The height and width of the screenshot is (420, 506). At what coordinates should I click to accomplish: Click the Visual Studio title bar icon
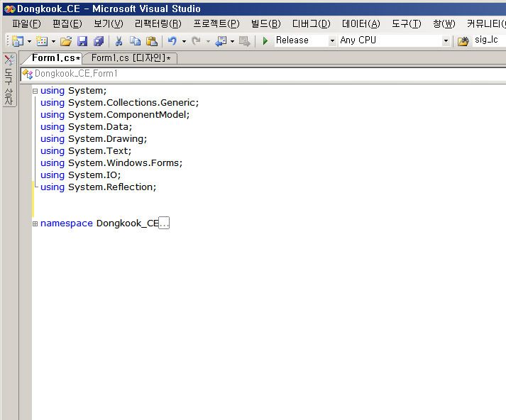[x=9, y=9]
